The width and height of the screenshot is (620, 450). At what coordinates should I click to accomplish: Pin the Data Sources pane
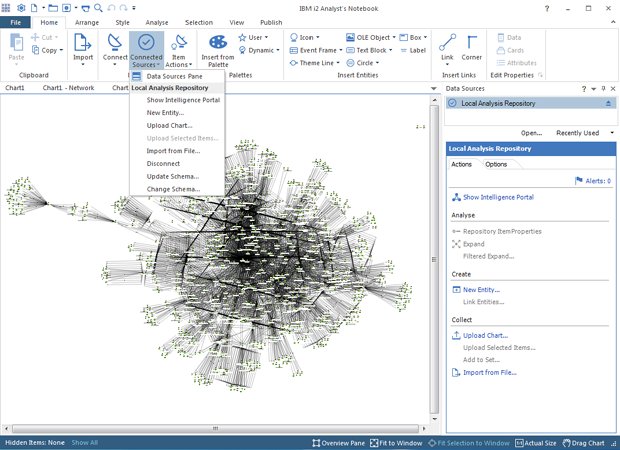tap(603, 89)
